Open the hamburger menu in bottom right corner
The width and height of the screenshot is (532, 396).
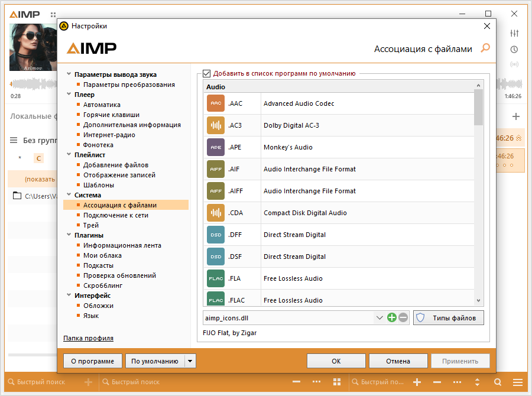[517, 382]
